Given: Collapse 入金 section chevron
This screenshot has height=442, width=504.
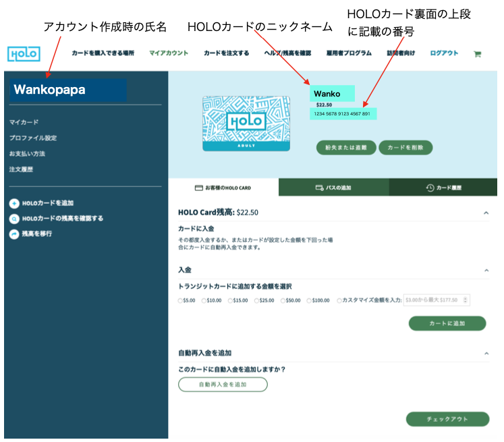Looking at the screenshot, I should (x=486, y=271).
